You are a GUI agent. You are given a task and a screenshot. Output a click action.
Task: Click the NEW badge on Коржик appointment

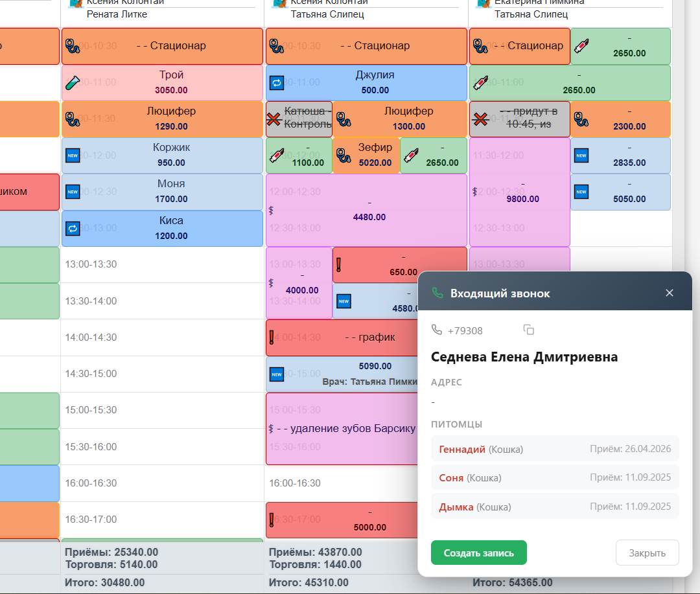pos(73,155)
